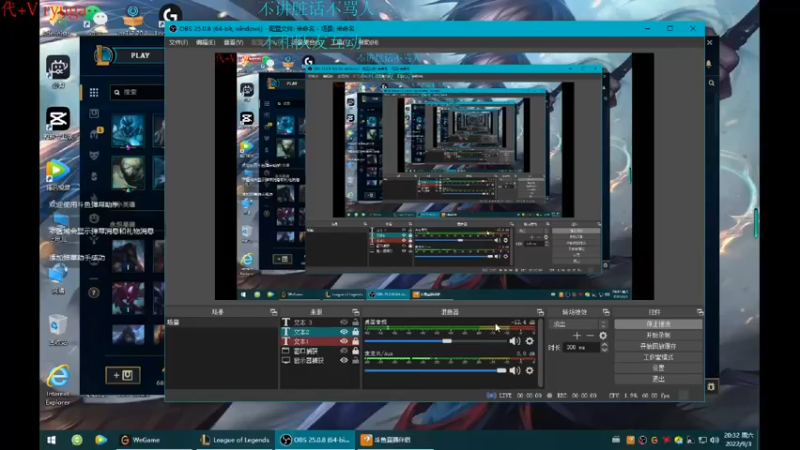Screen dimensions: 800x450
Task: Open the Windows Start menu
Action: point(52,440)
